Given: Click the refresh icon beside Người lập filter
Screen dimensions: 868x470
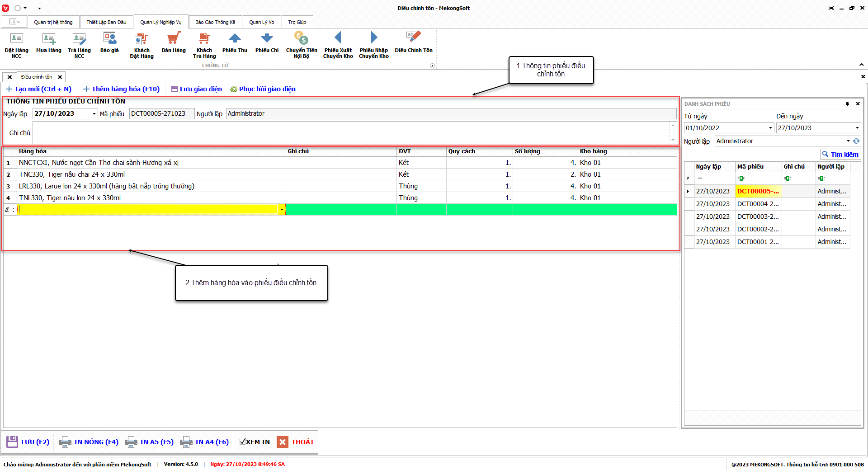Looking at the screenshot, I should point(856,141).
